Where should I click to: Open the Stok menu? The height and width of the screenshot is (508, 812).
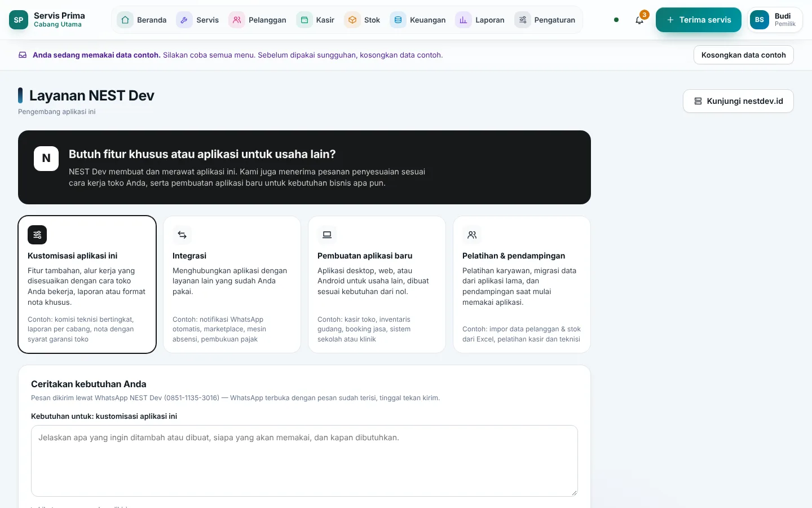tap(363, 20)
